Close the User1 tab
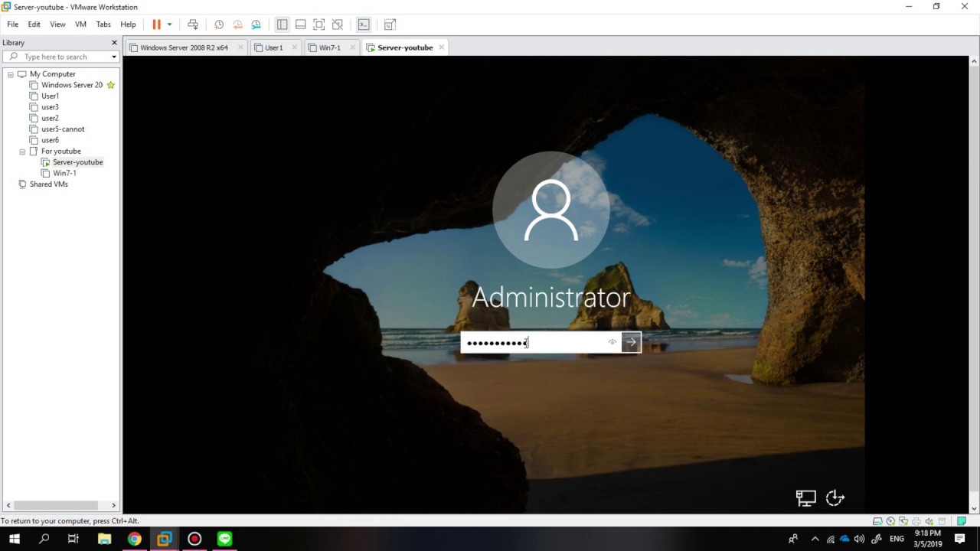The height and width of the screenshot is (551, 980). click(x=294, y=47)
